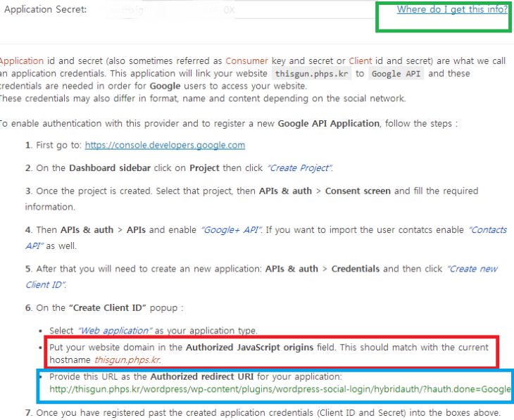Click the Application Secret input field
Image resolution: width=514 pixels, height=420 pixels.
click(241, 10)
